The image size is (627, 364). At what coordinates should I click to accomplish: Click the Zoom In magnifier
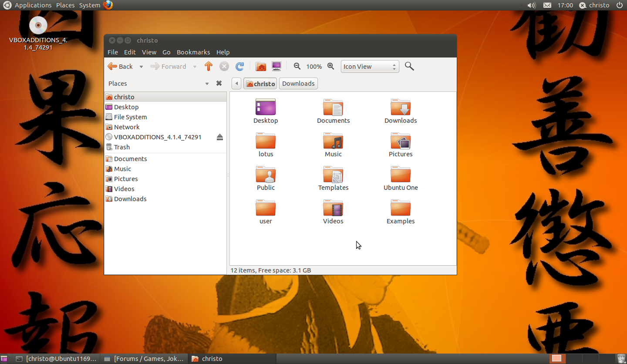tap(331, 66)
